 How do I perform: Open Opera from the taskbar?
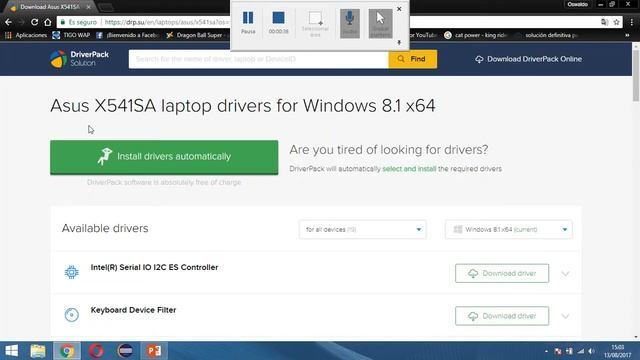[96, 351]
